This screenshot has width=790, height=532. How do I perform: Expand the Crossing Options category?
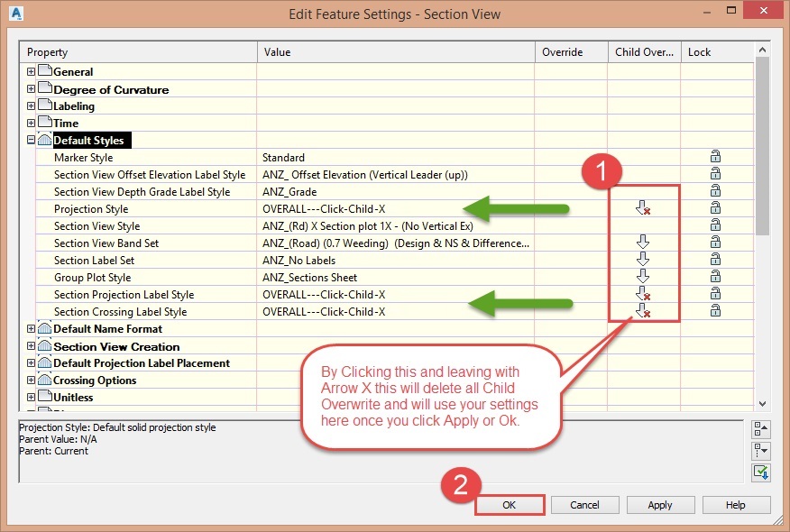click(x=31, y=380)
